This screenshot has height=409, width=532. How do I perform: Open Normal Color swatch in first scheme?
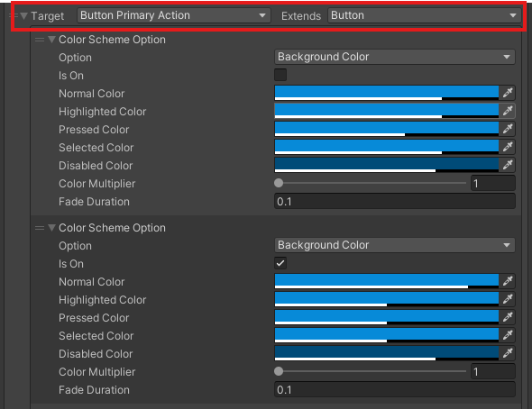(x=387, y=93)
